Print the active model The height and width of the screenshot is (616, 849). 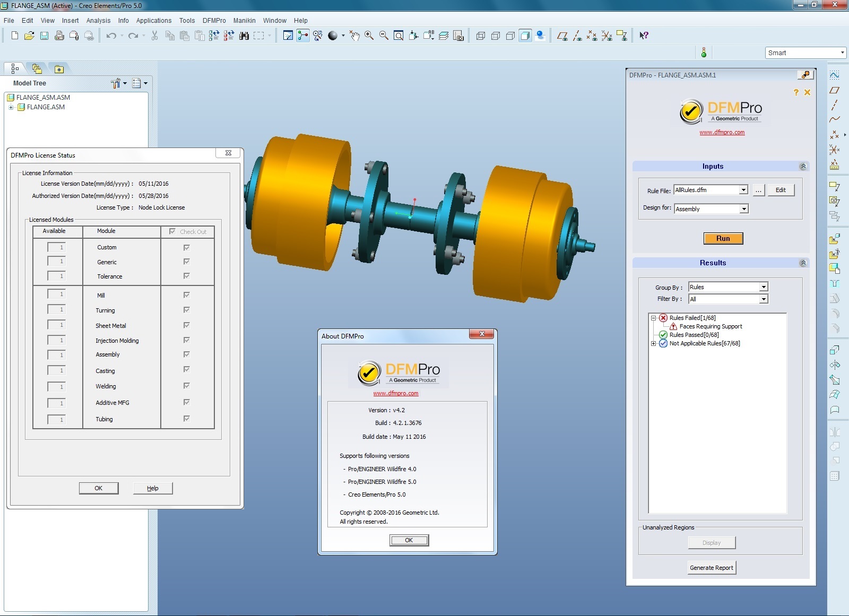pyautogui.click(x=59, y=36)
